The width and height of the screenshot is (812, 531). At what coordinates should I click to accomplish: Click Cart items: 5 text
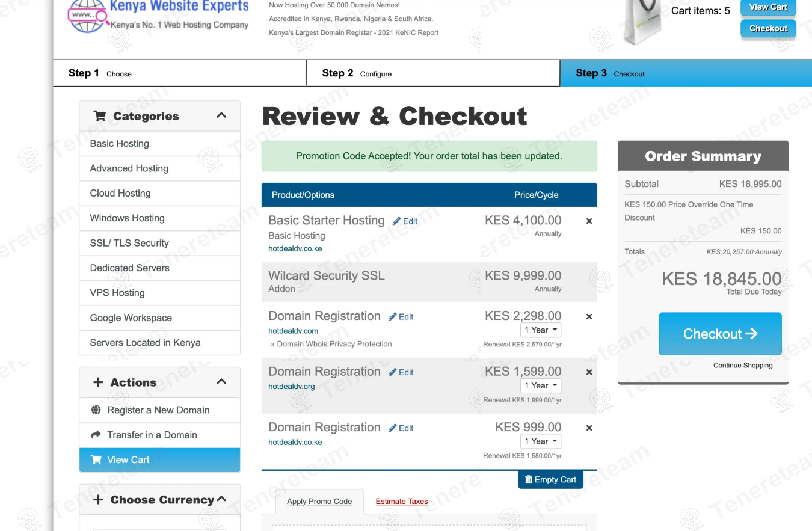701,11
